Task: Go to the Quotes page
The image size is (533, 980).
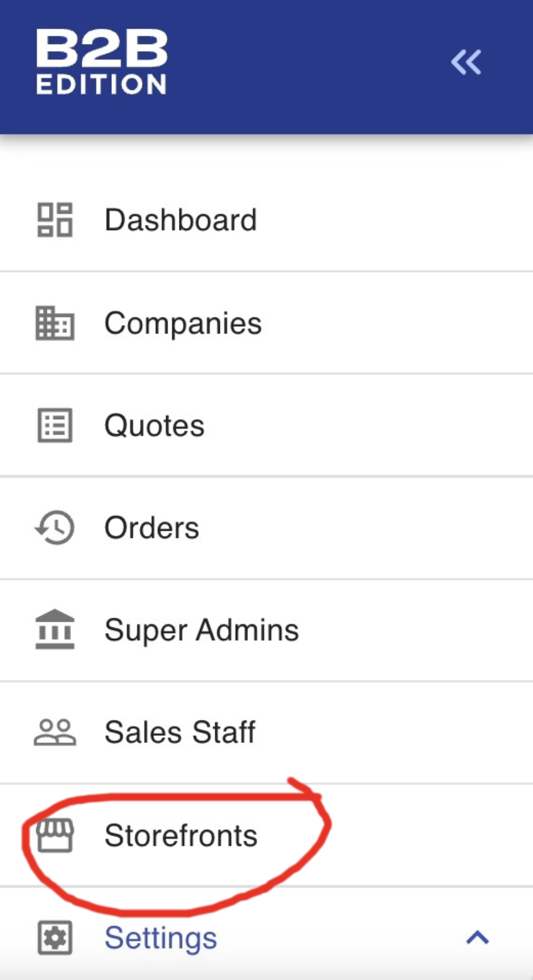Action: (154, 425)
